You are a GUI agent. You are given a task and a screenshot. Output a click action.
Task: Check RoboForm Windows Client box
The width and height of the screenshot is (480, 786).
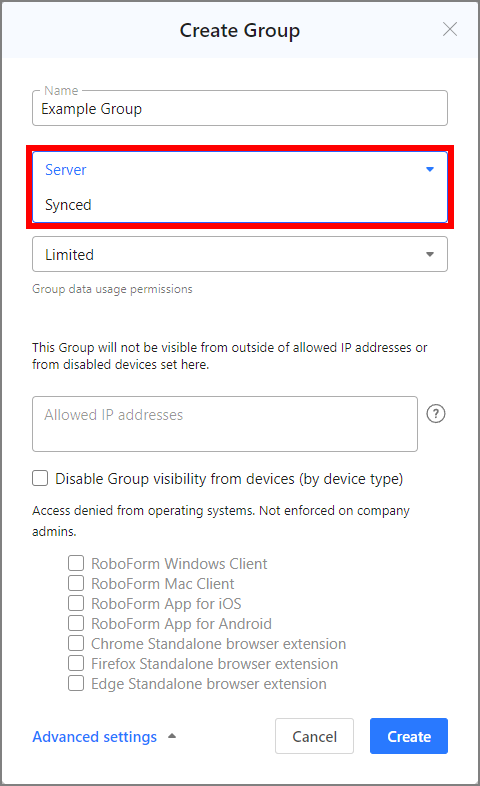[x=76, y=563]
